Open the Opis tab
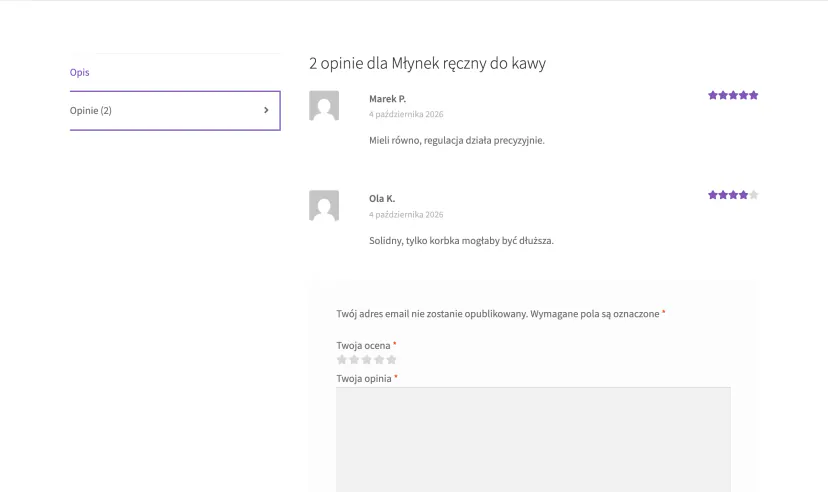 pos(80,72)
